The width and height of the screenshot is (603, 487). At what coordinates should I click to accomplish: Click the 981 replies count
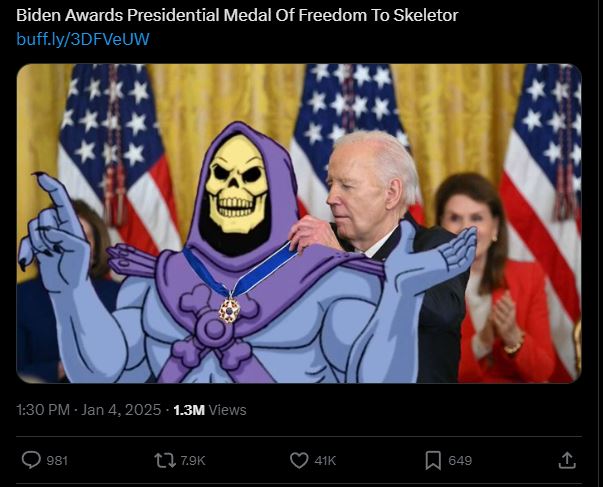(x=57, y=461)
